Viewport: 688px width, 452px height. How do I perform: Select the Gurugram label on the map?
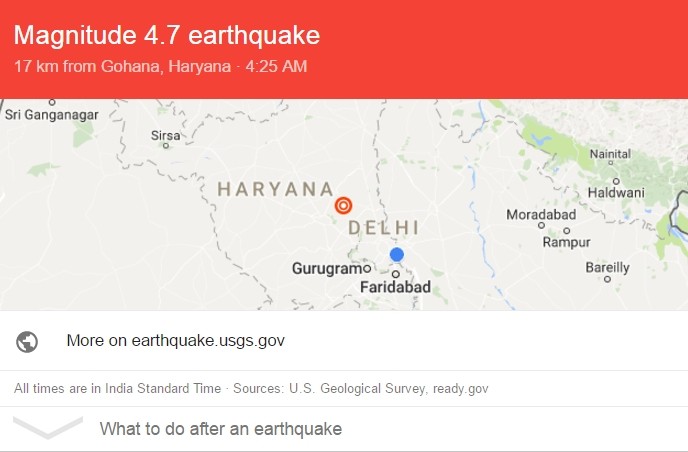coord(328,269)
